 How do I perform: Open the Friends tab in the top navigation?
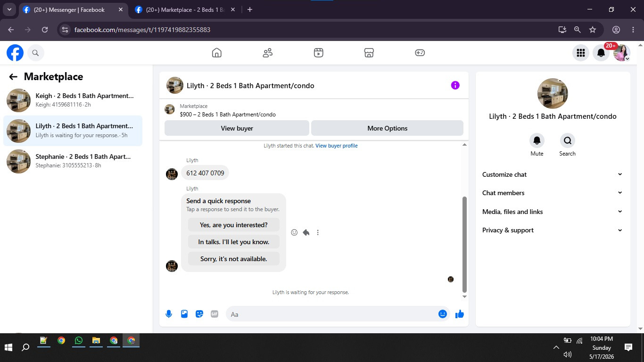(x=268, y=53)
